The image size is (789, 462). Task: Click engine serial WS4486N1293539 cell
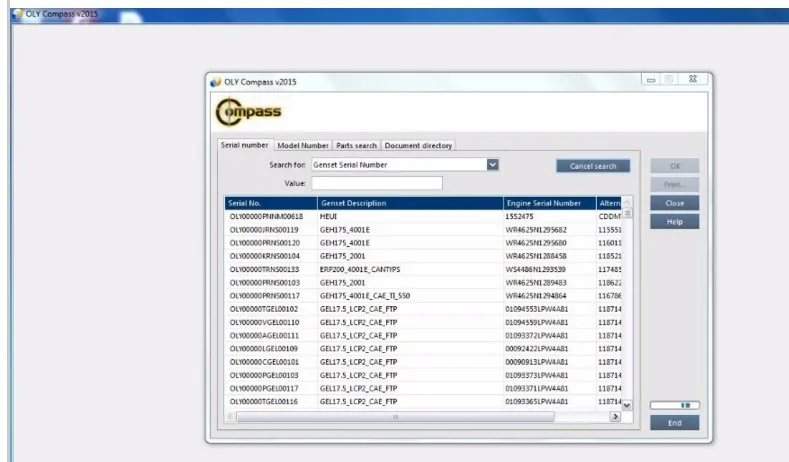click(549, 270)
